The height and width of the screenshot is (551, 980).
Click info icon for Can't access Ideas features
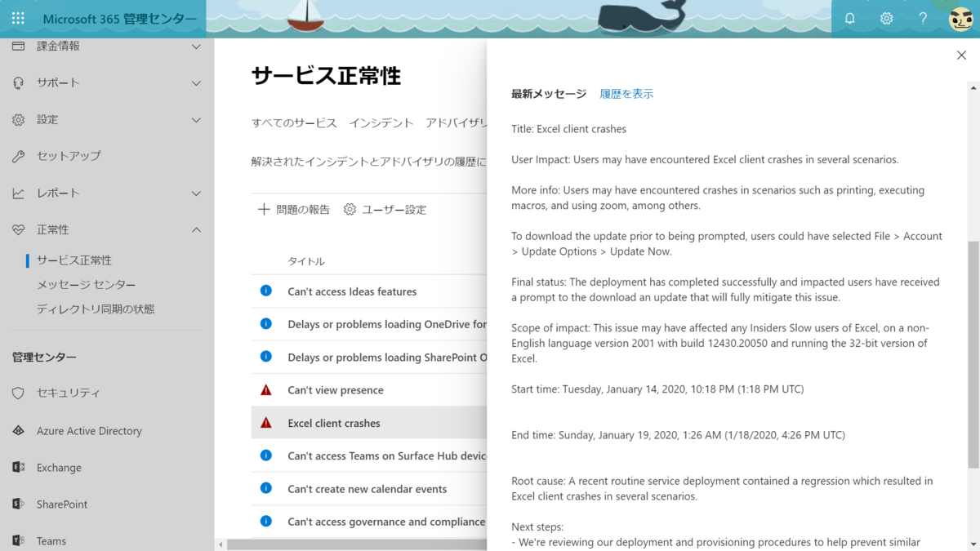point(265,291)
